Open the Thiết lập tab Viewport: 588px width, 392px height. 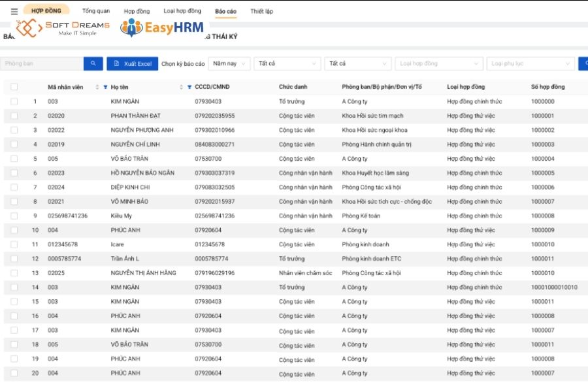[x=262, y=11]
